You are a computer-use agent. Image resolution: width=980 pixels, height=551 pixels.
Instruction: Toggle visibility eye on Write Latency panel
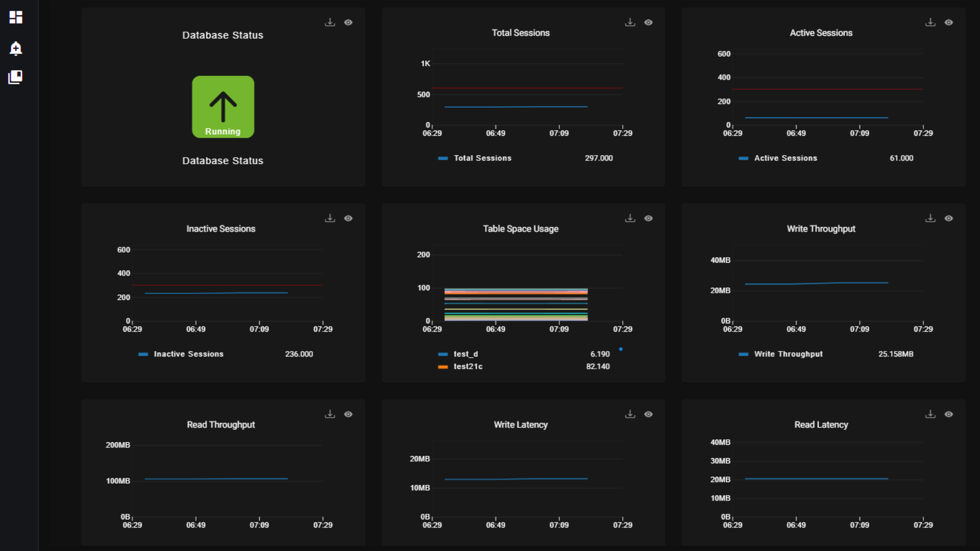(x=648, y=414)
